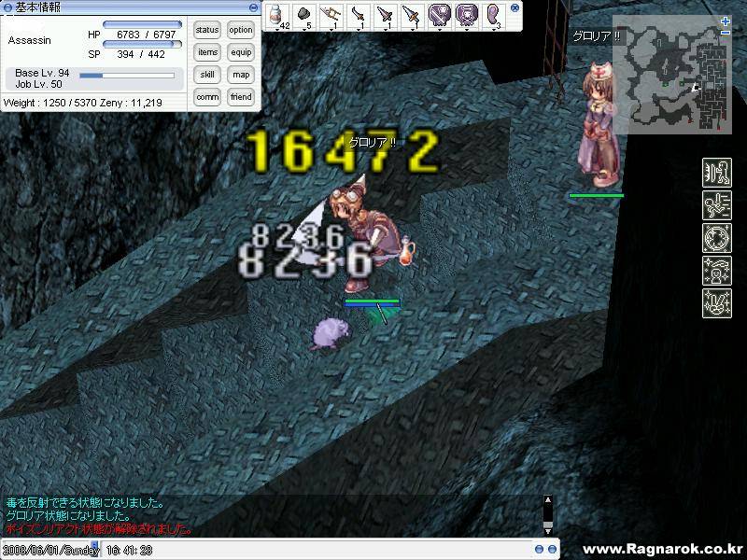Click the chat input field at the bottom
Viewport: 747px width, 560px height.
click(x=315, y=550)
